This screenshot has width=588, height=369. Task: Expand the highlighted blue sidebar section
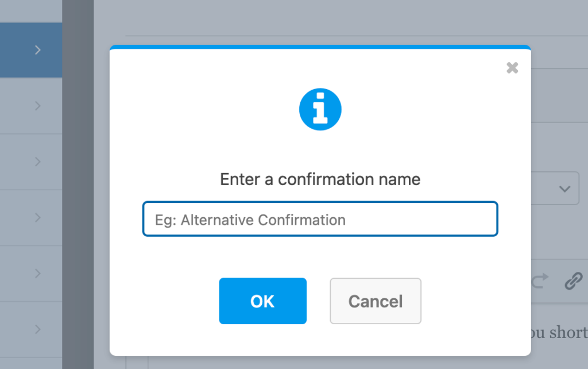pyautogui.click(x=38, y=50)
